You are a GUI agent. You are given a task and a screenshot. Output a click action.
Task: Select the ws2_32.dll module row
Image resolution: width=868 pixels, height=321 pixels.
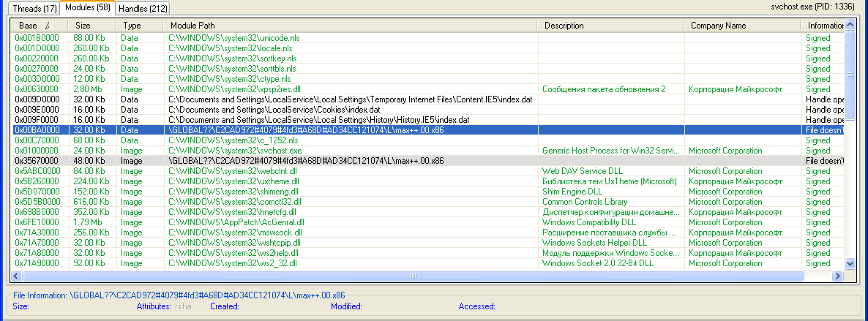(x=233, y=263)
